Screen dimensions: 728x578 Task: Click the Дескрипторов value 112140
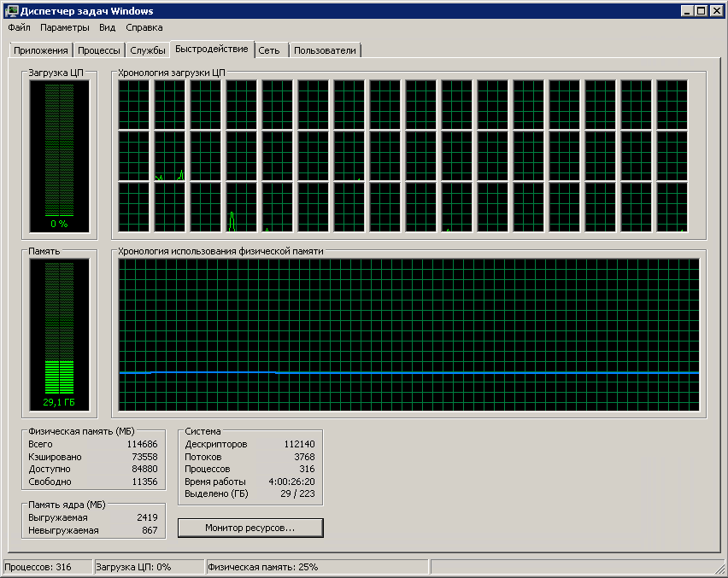[299, 444]
